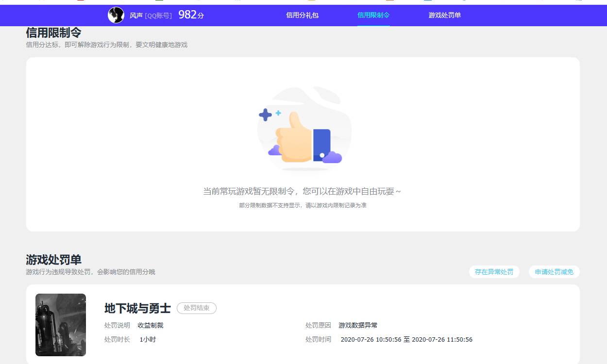Screen dimensions: 607x364
Task: Click the 申请处罚减免 button
Action: [554, 272]
